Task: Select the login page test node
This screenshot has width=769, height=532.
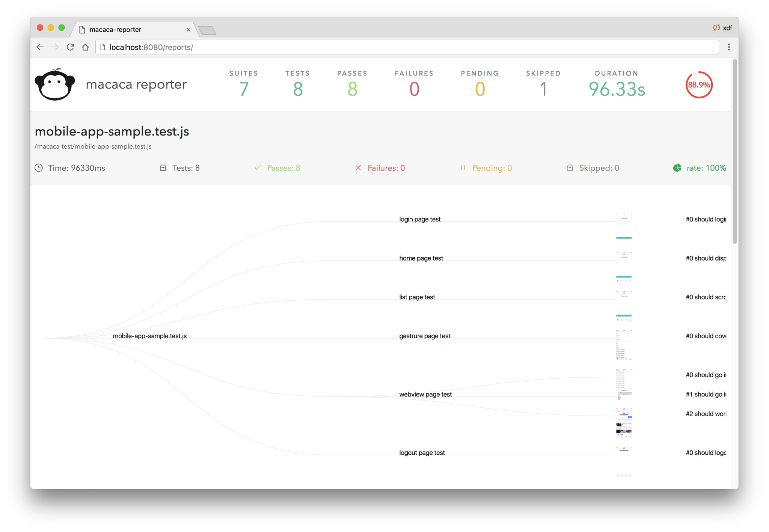Action: tap(419, 220)
